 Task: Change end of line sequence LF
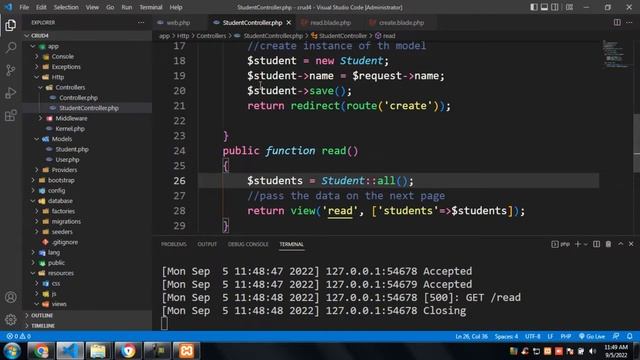pyautogui.click(x=550, y=336)
